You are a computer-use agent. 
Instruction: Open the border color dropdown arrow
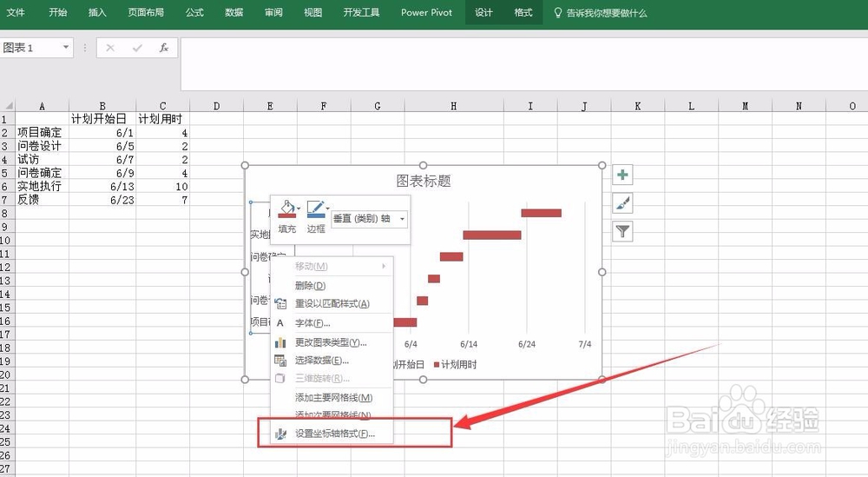coord(328,209)
